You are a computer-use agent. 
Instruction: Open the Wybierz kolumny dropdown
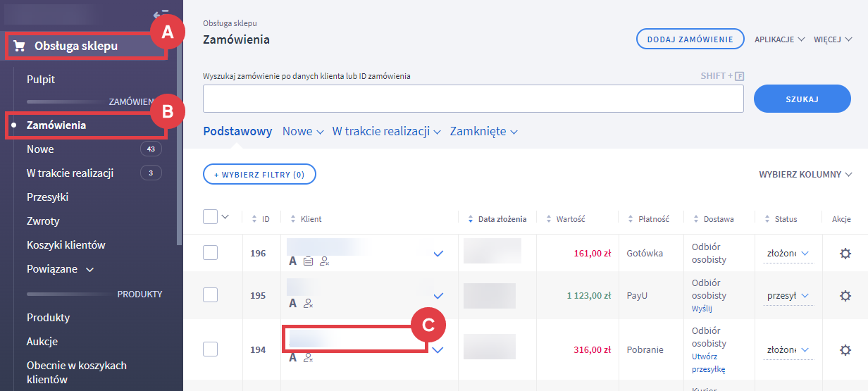coord(805,174)
